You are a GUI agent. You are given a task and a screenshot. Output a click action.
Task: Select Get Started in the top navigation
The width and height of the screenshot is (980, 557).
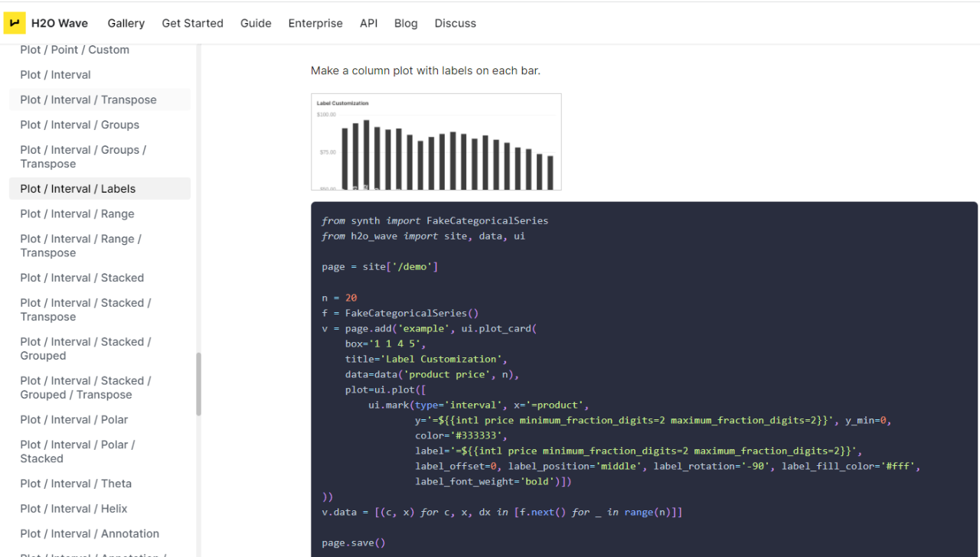pyautogui.click(x=192, y=23)
